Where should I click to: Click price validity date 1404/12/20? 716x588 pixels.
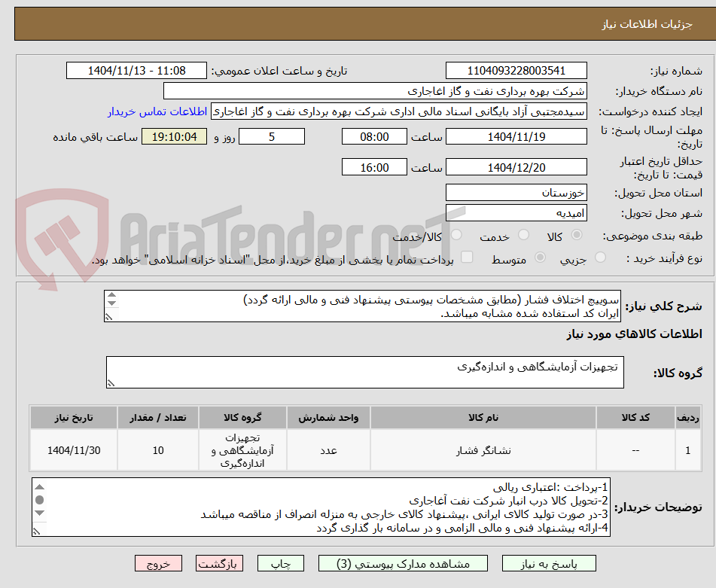pyautogui.click(x=516, y=167)
